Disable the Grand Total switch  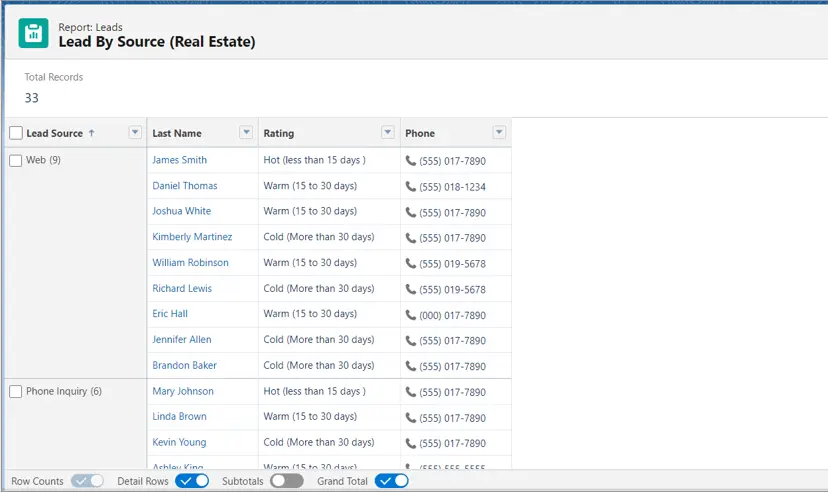click(392, 481)
